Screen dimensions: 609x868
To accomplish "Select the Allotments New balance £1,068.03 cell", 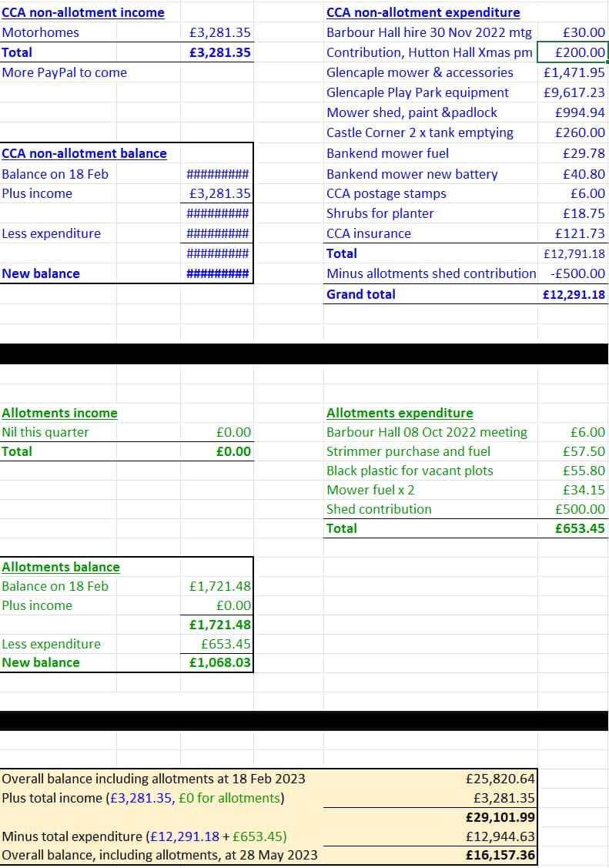I will (x=217, y=662).
